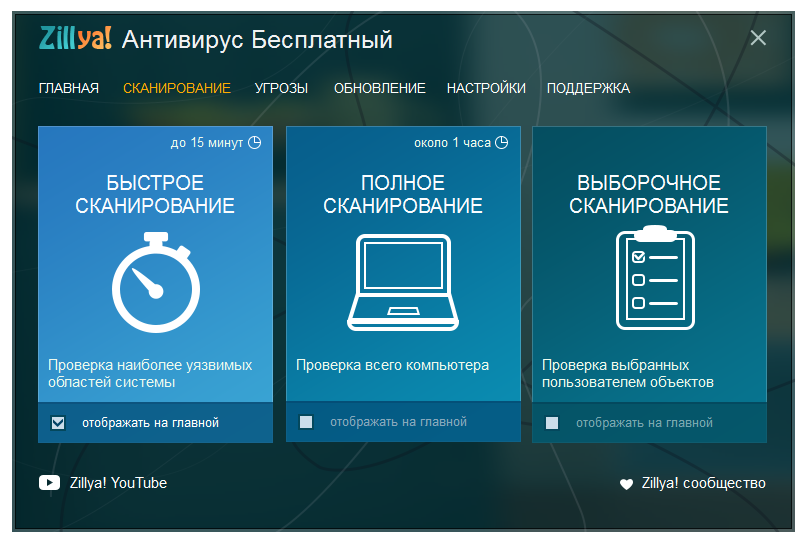Viewport: 810px width, 548px height.
Task: Enable «отображать на главной» under full scan
Action: point(306,422)
